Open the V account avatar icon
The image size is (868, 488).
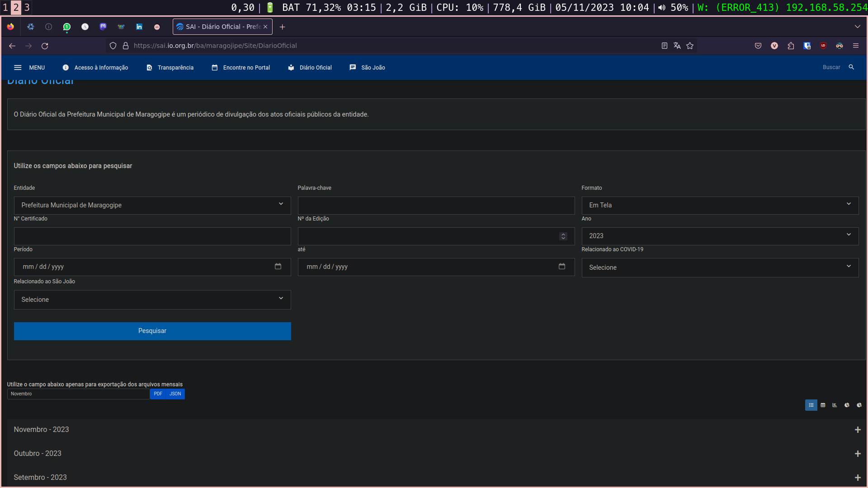click(x=774, y=46)
